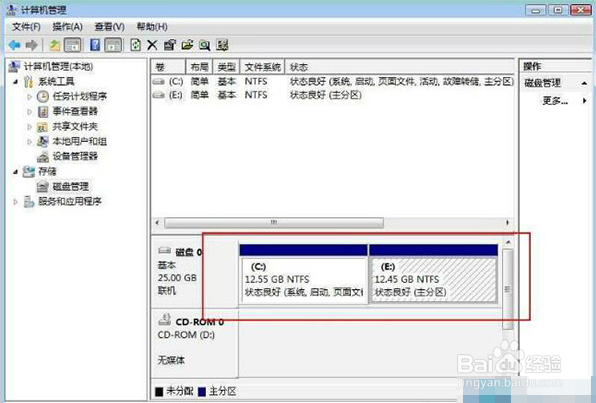
Task: Select the (C:) volume row in list
Action: coord(333,81)
